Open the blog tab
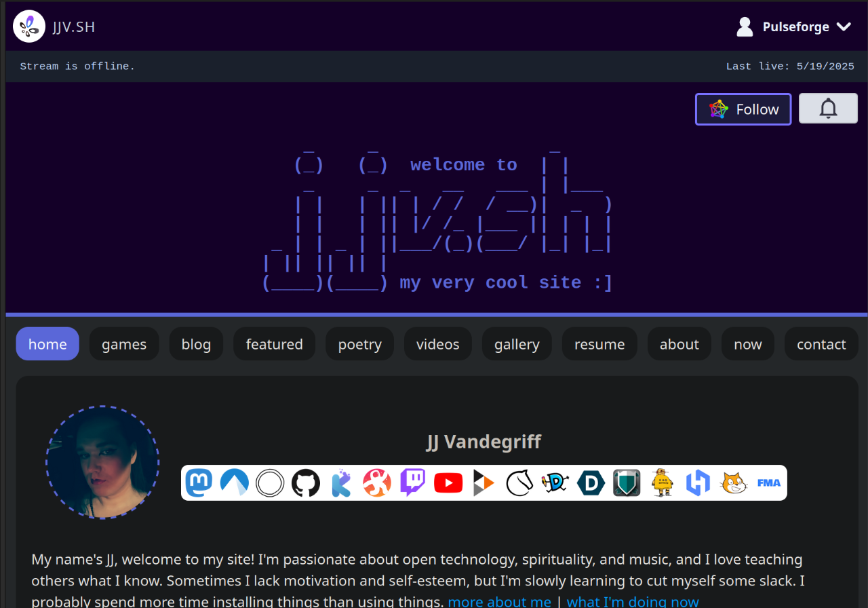The width and height of the screenshot is (868, 608). pyautogui.click(x=196, y=344)
